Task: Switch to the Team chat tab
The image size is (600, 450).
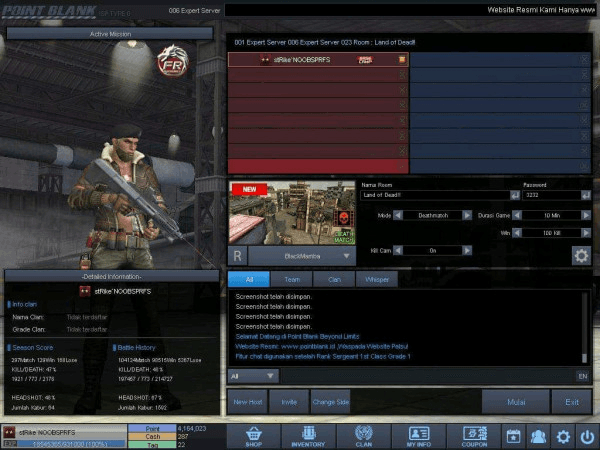Action: pyautogui.click(x=293, y=279)
